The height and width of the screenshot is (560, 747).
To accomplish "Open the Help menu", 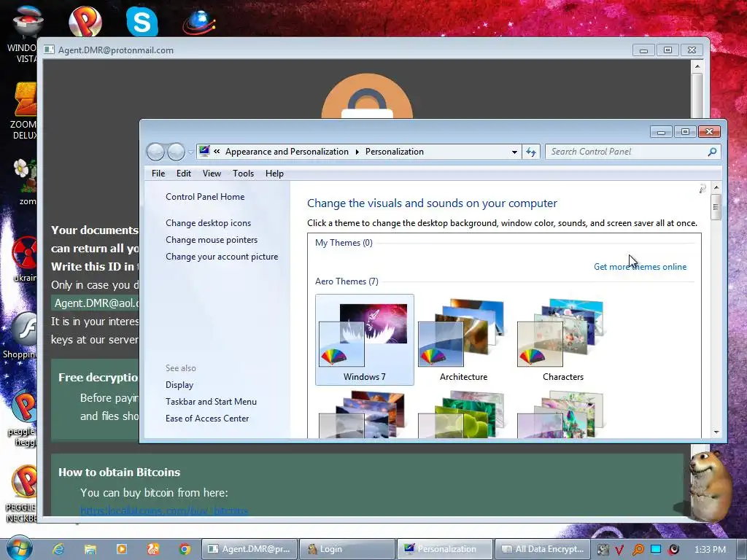I will point(274,174).
